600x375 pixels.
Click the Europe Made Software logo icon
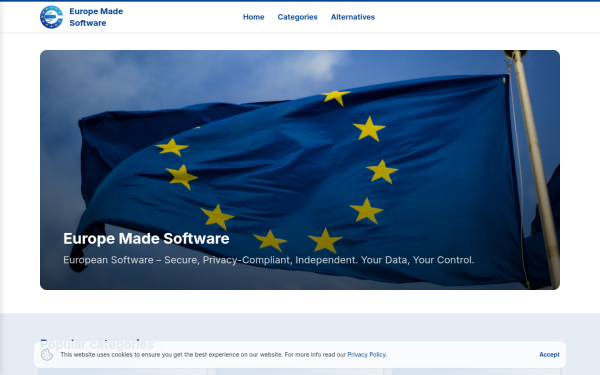(51, 17)
